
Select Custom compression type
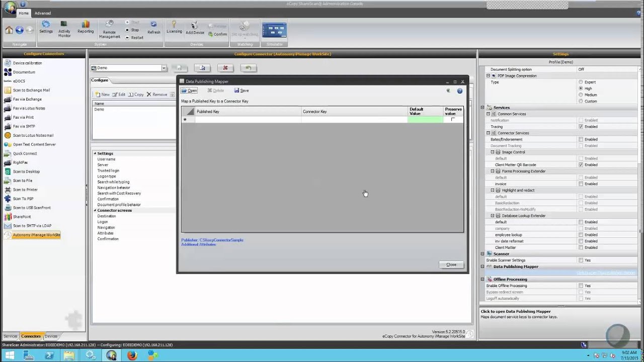coord(581,101)
